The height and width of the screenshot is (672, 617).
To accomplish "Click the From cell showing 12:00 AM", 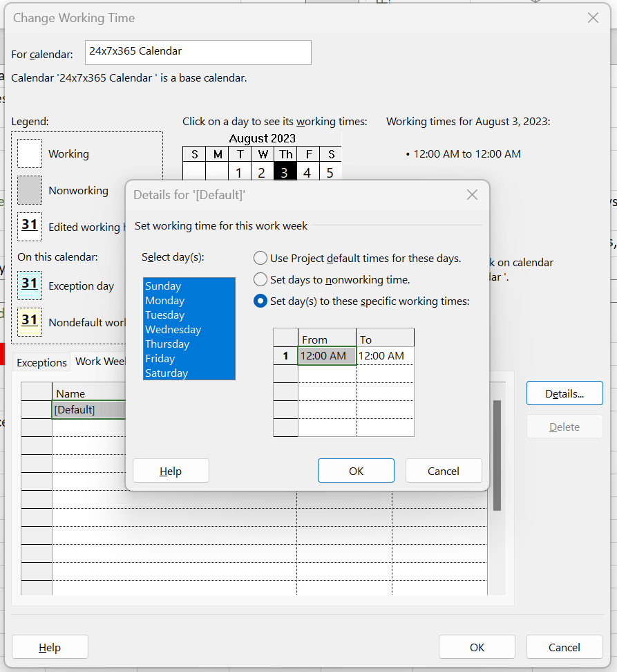I will [x=327, y=356].
